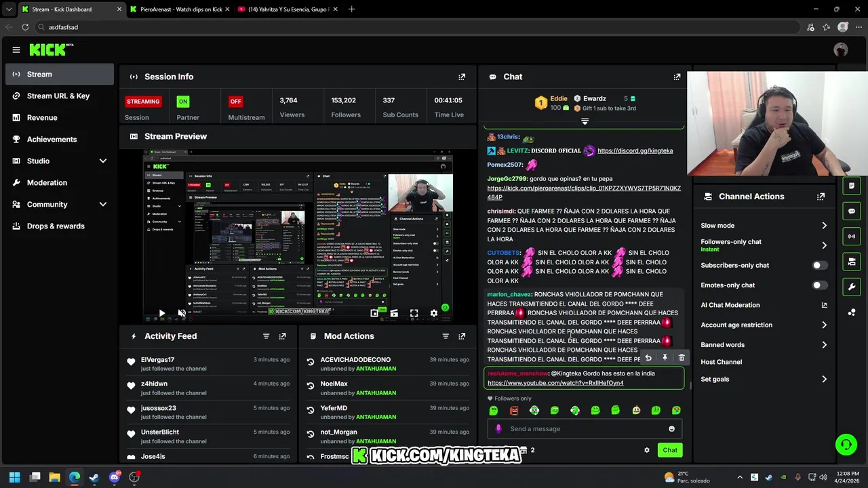Click the Windows Start button
Screen dimensions: 868x488
15,477
